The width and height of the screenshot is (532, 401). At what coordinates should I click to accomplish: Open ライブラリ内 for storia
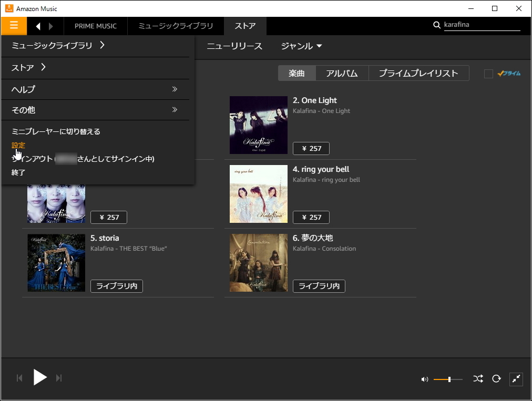(x=116, y=286)
